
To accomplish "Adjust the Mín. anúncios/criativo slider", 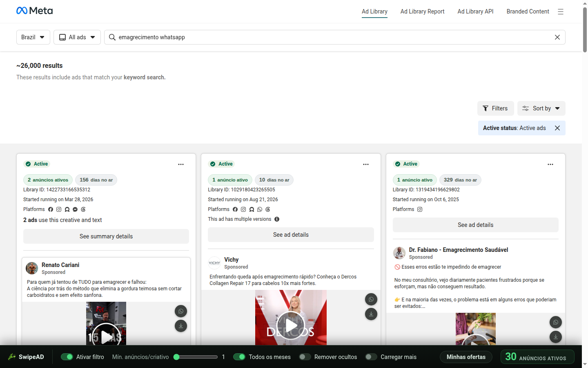I will [x=196, y=357].
